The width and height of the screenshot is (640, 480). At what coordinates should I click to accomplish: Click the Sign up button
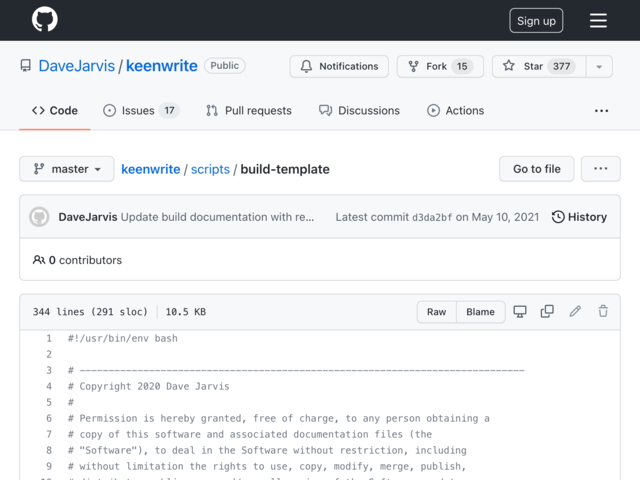tap(536, 21)
